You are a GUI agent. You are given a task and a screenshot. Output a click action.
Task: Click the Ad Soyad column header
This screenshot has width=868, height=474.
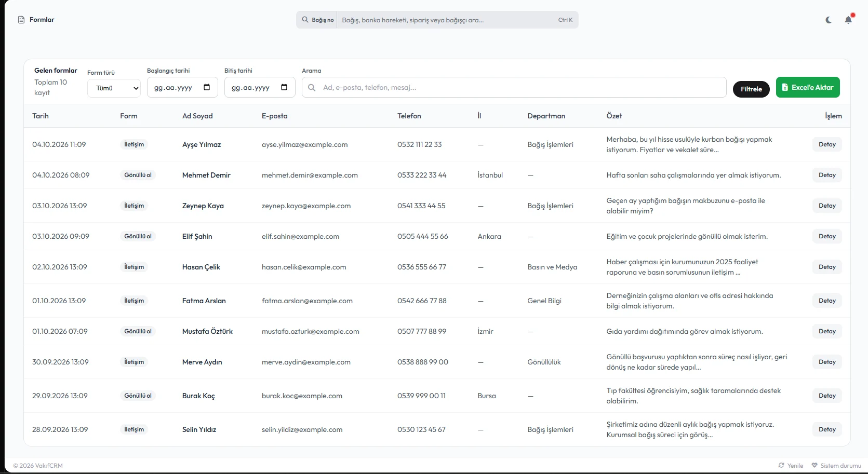click(x=197, y=116)
